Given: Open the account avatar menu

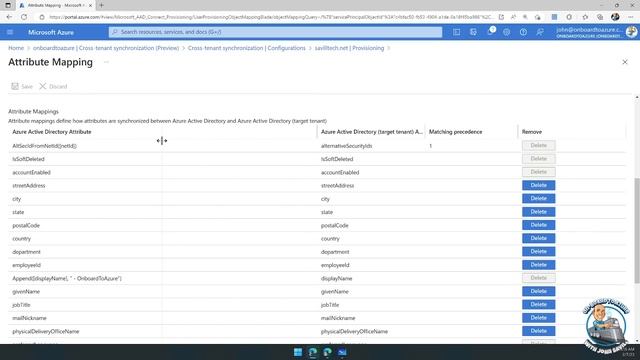Looking at the screenshot, I should coord(631,32).
